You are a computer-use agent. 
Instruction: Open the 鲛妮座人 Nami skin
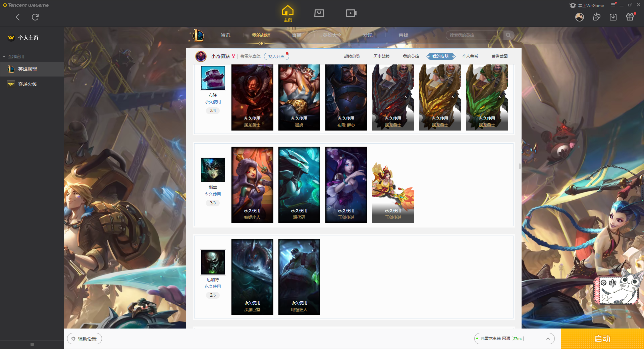(252, 185)
